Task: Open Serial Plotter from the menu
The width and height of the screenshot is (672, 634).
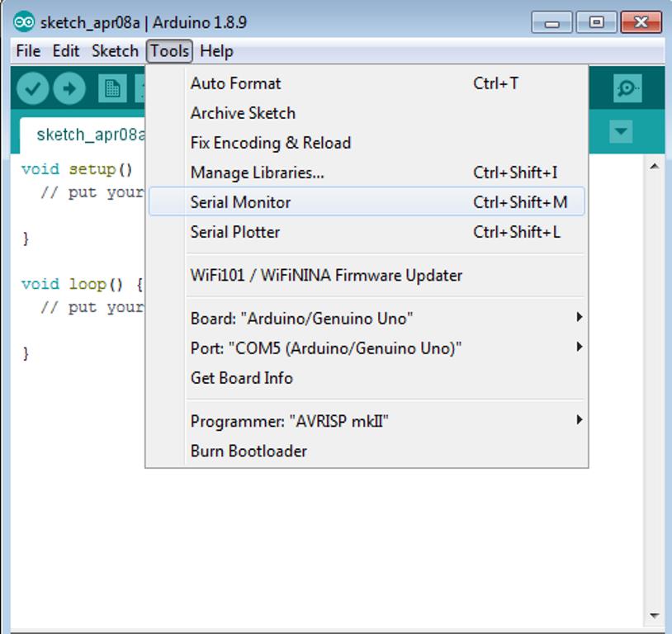Action: coord(367,232)
